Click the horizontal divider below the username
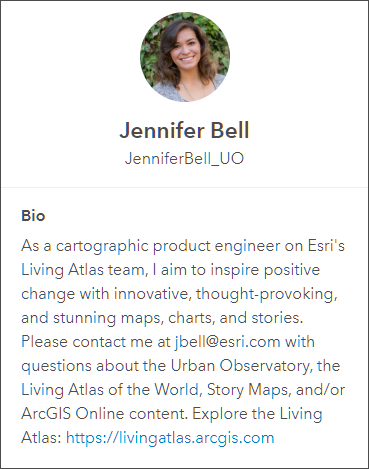369x469 pixels. click(x=184, y=188)
